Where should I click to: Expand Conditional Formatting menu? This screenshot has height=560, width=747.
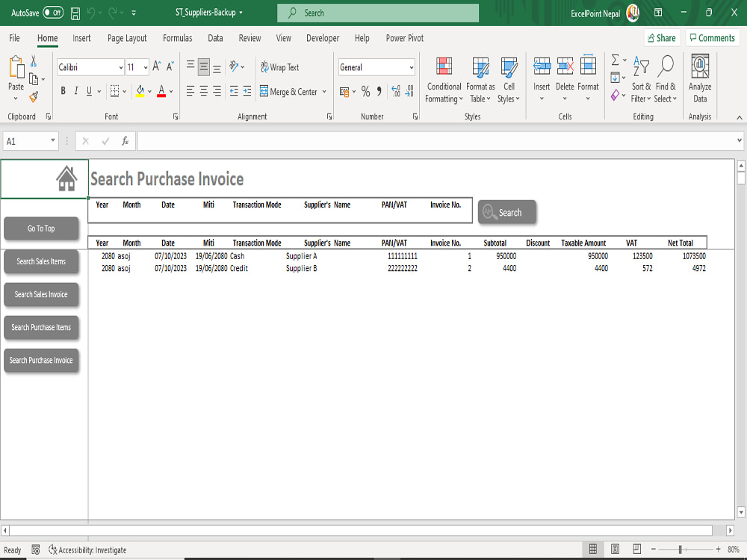(x=444, y=79)
